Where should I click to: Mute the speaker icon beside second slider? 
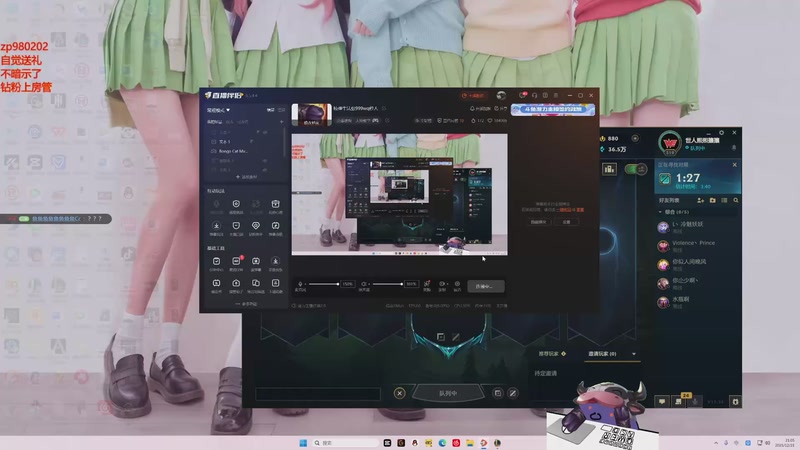tap(364, 284)
